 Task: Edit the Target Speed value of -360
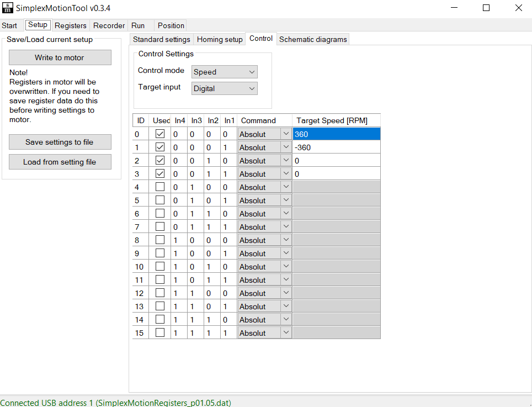[337, 147]
